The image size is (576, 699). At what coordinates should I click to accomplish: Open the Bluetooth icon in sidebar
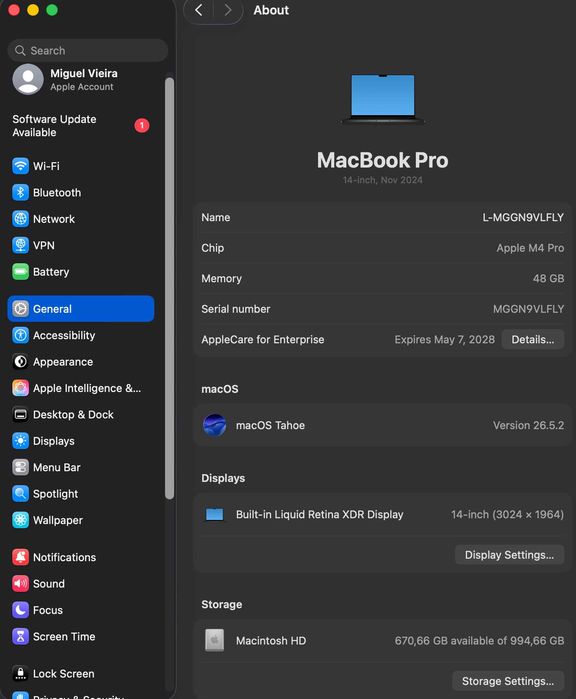coord(21,193)
